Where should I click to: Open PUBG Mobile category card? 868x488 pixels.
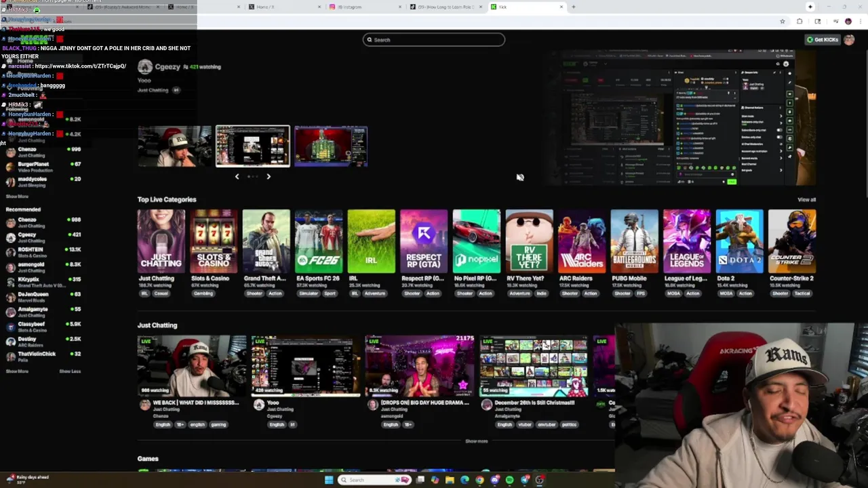pyautogui.click(x=634, y=241)
